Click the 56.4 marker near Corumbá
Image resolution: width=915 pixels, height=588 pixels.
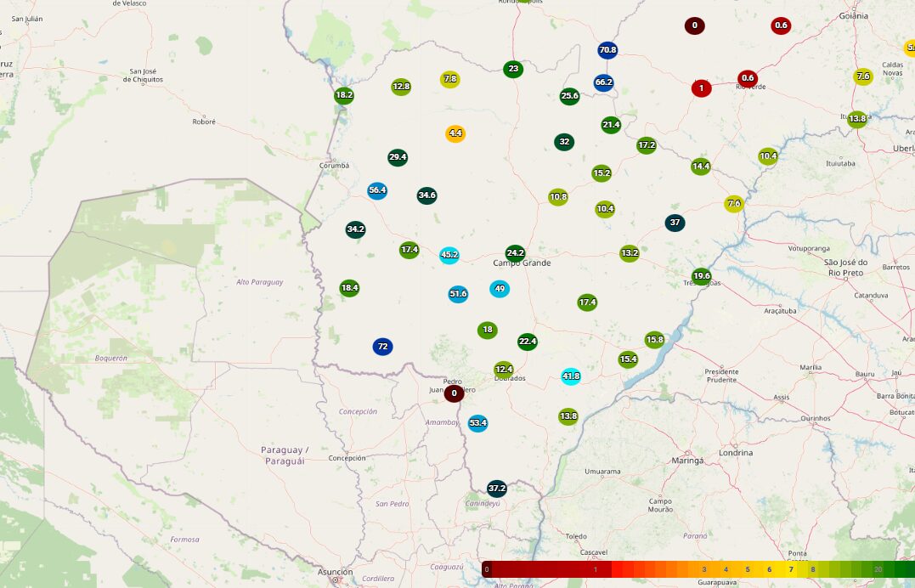click(x=377, y=190)
